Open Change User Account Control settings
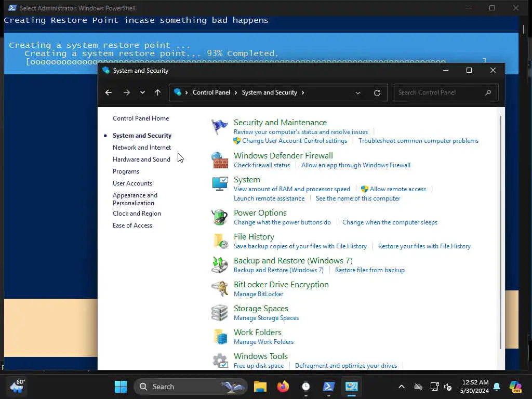Image resolution: width=532 pixels, height=399 pixels. click(295, 141)
